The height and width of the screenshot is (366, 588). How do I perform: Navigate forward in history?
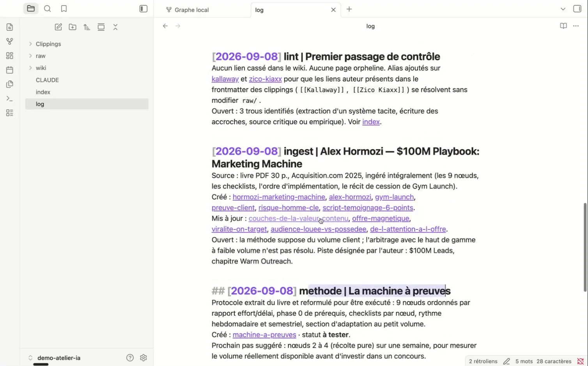178,26
